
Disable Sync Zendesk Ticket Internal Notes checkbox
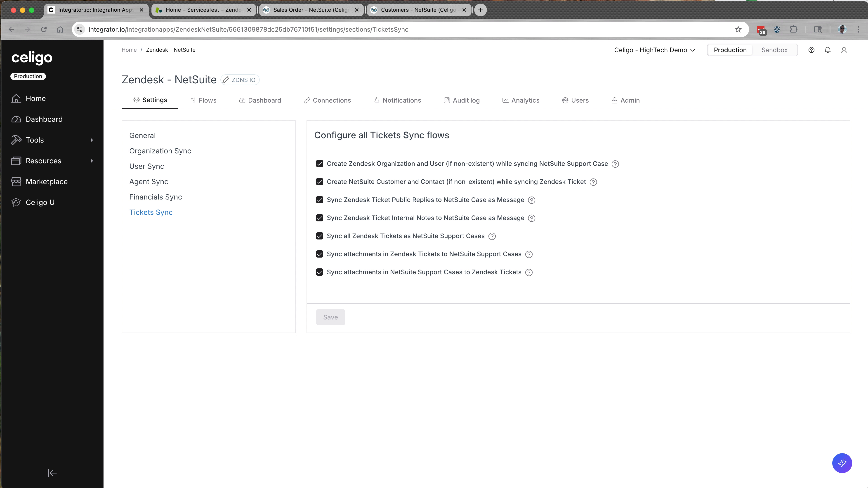point(319,218)
